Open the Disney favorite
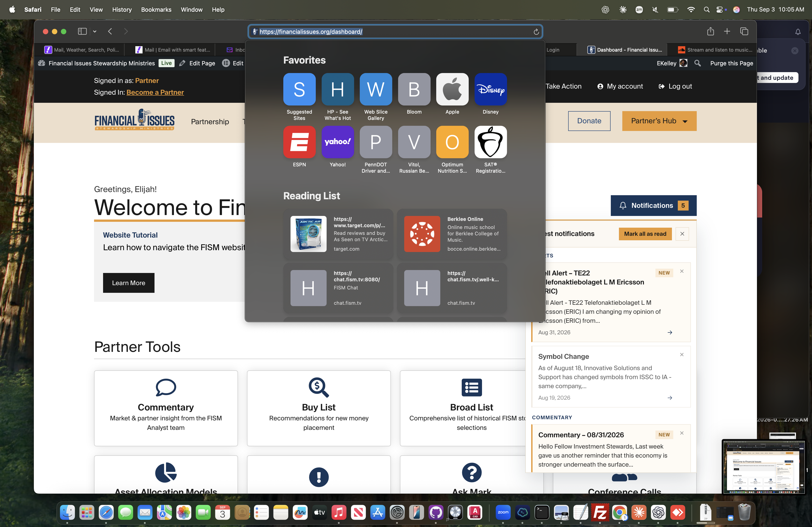The height and width of the screenshot is (527, 812). tap(490, 94)
